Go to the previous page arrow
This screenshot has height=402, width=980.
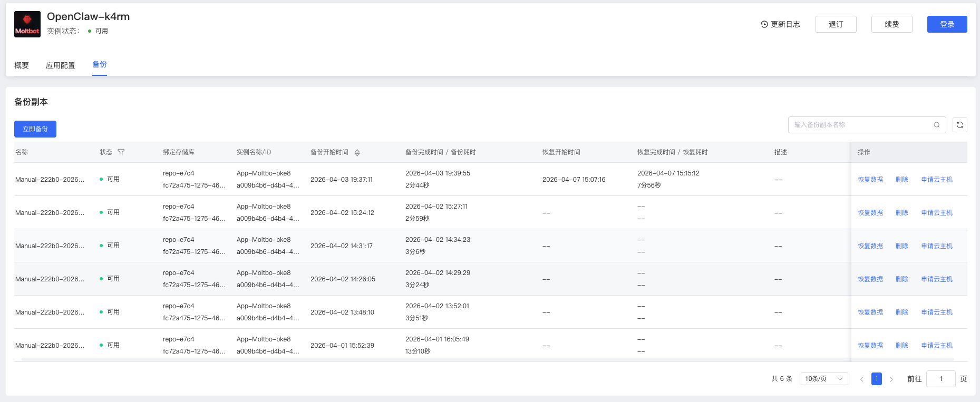tap(861, 379)
